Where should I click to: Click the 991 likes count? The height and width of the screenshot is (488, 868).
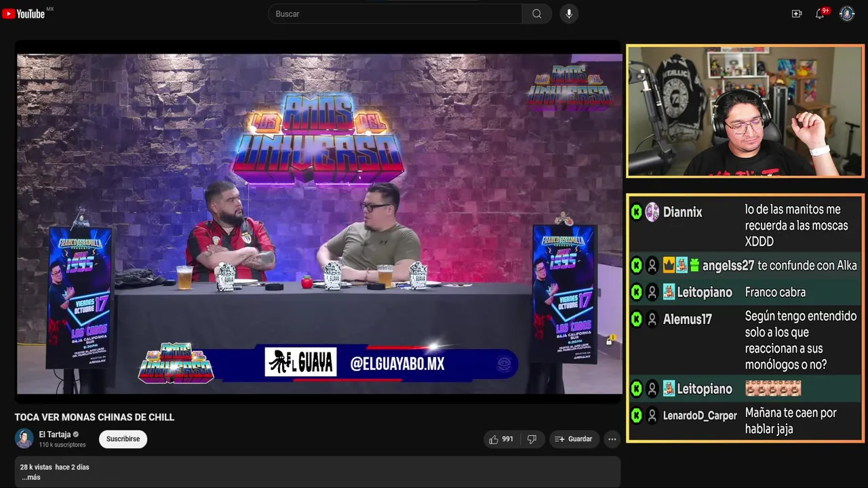pos(507,439)
